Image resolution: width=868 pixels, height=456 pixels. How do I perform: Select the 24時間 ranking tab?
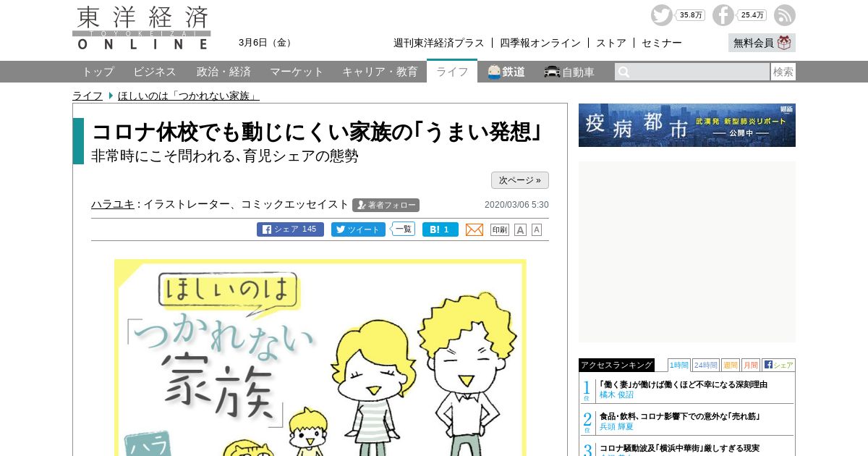[705, 365]
